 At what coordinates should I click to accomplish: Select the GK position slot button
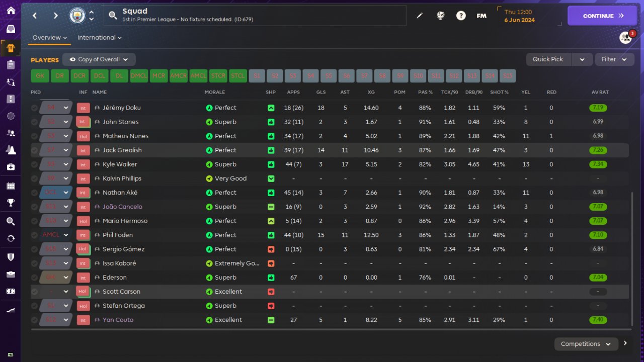40,76
